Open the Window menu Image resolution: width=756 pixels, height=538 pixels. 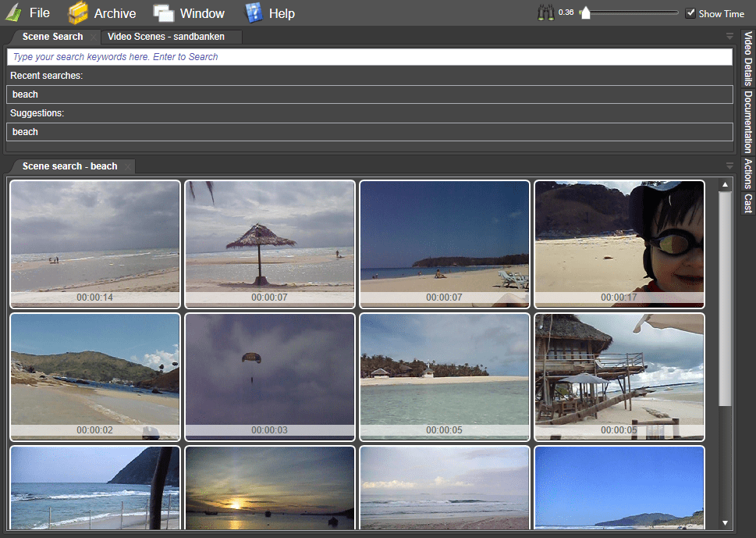[x=202, y=13]
